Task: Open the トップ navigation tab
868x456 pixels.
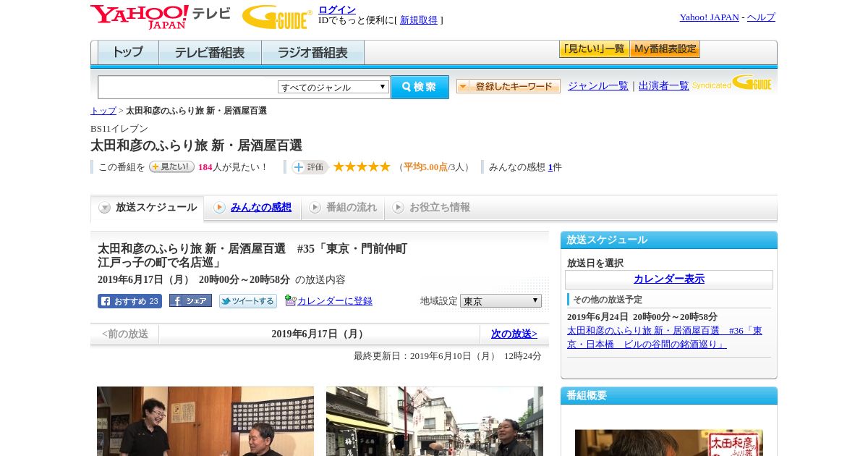Action: [x=128, y=53]
